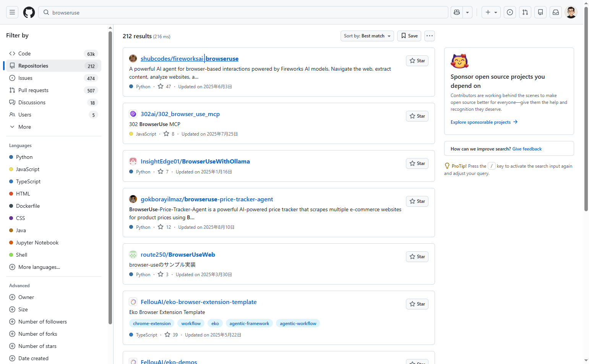The width and height of the screenshot is (589, 364).
Task: Save this search with Save button
Action: (x=409, y=36)
